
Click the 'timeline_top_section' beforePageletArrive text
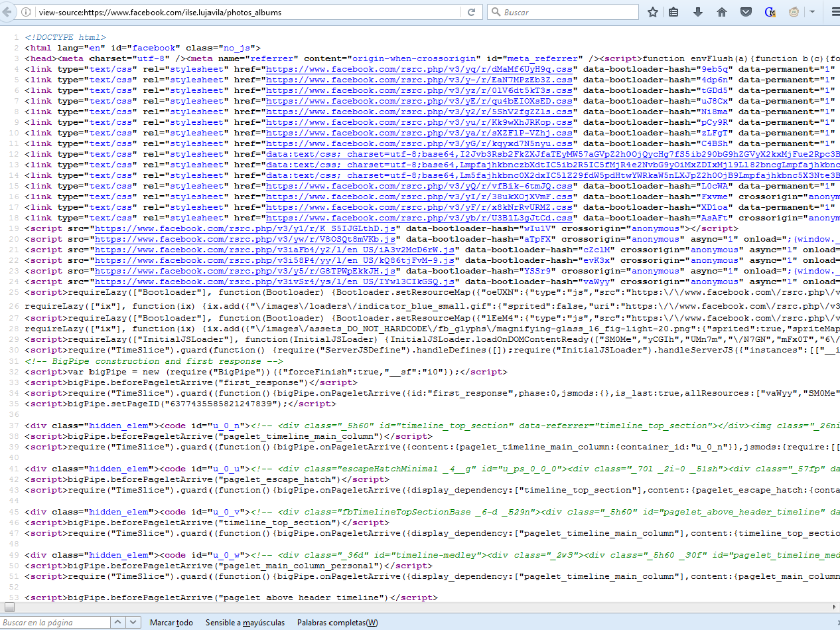207,522
